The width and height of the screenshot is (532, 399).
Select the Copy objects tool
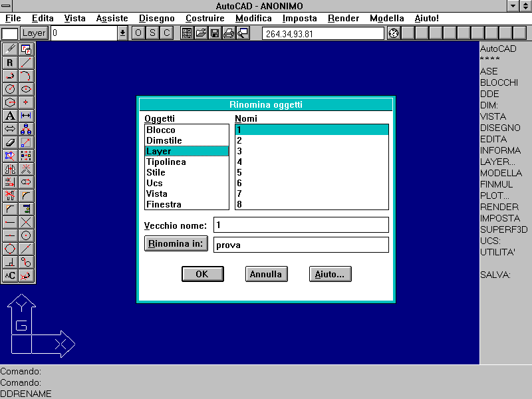coord(26,129)
